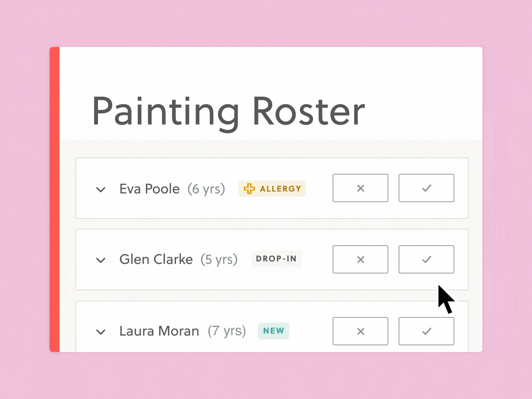Mark Glen Clarke as absent
Screen dimensions: 532x399
tap(360, 259)
